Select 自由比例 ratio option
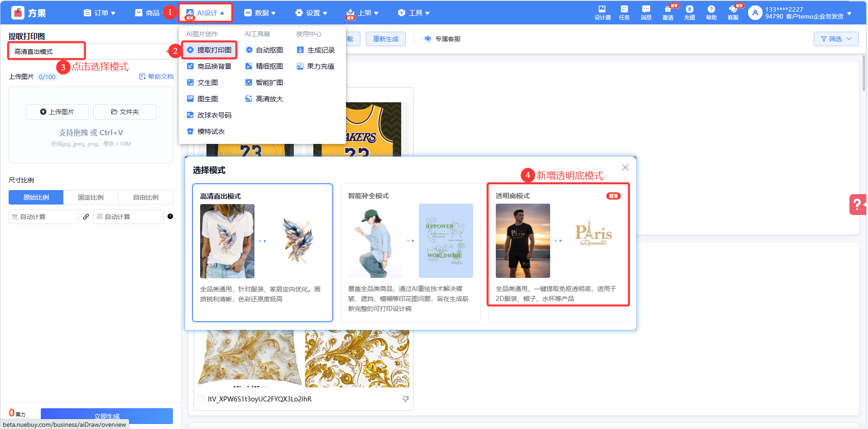Screen dimensions: 868x429 pyautogui.click(x=146, y=197)
